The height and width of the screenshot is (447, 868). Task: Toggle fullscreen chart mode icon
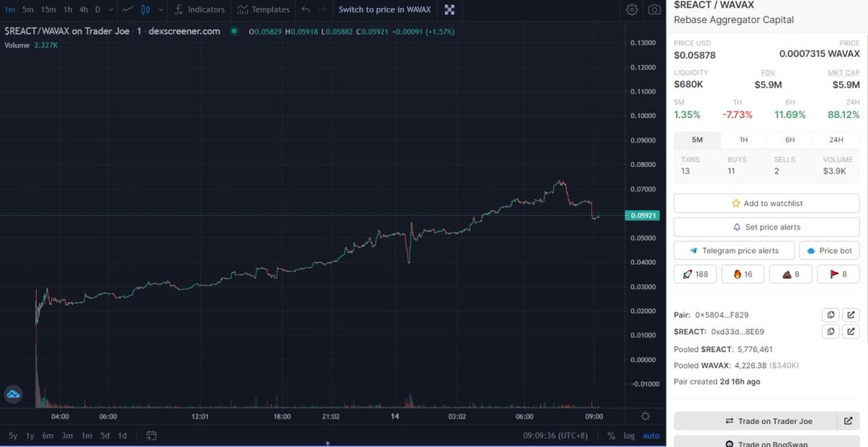[x=449, y=9]
